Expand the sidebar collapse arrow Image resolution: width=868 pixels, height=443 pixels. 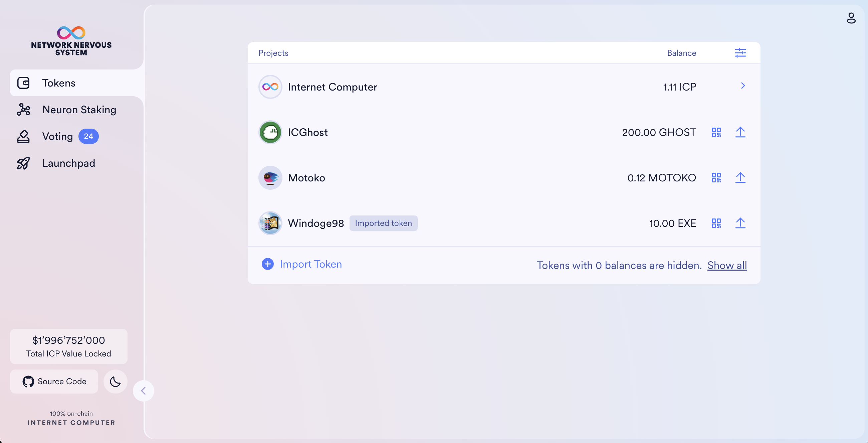pyautogui.click(x=144, y=391)
